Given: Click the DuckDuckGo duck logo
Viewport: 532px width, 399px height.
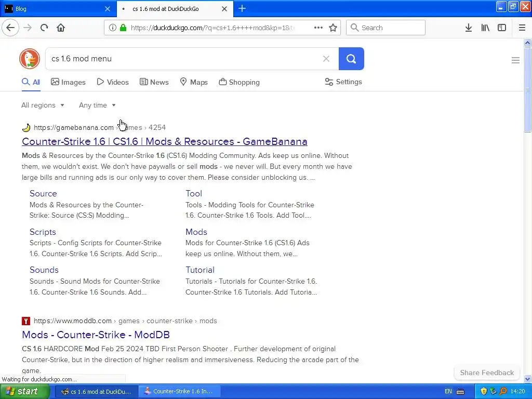Looking at the screenshot, I should (x=30, y=59).
